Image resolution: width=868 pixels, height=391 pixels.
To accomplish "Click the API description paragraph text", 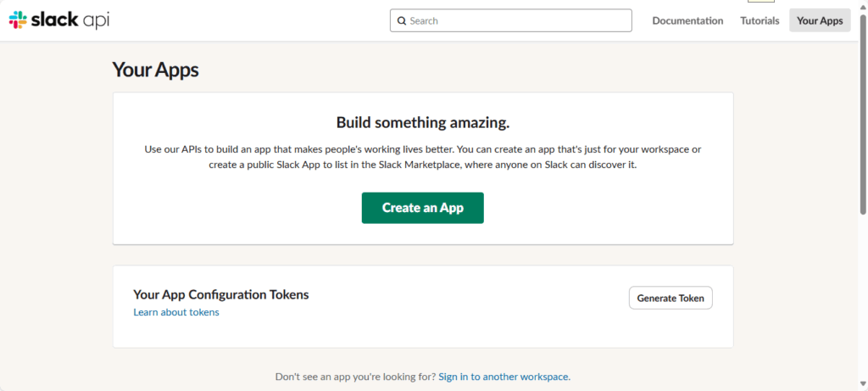I will 423,157.
